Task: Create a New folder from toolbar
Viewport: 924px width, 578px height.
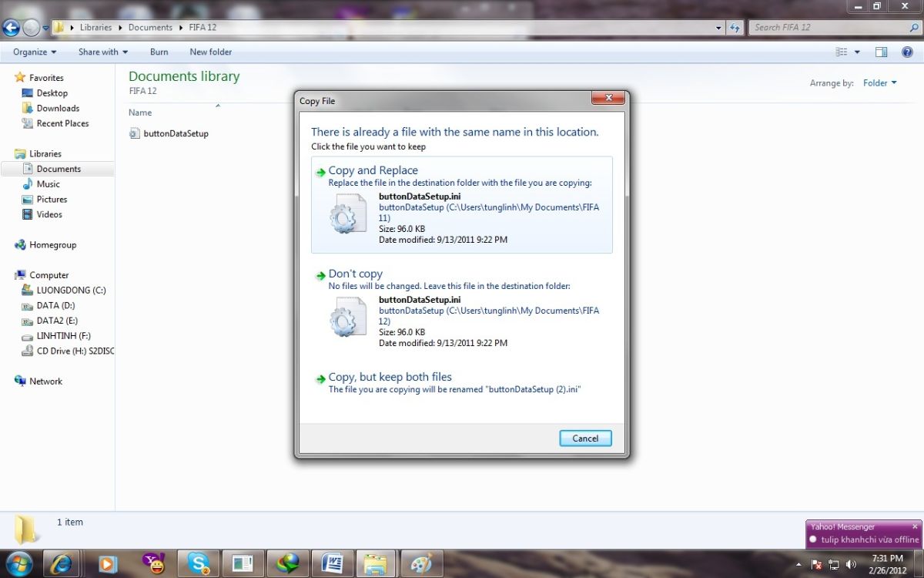Action: [x=211, y=52]
